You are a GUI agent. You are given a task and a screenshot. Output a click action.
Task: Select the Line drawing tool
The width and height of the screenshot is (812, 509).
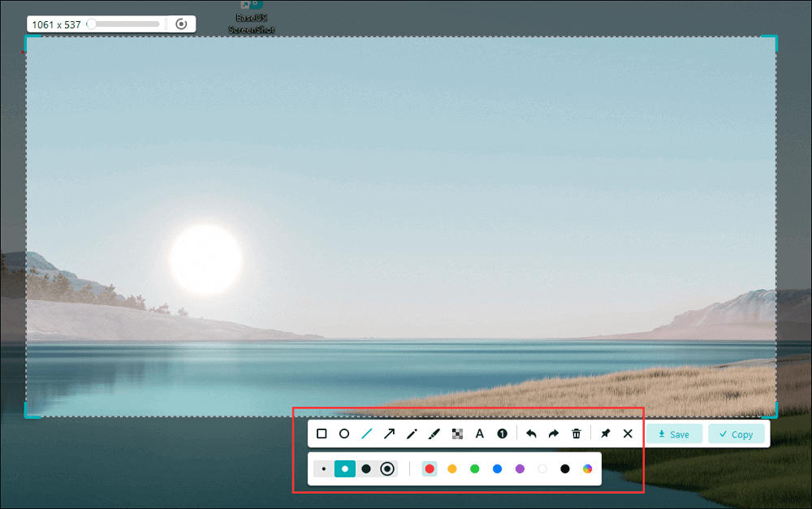point(366,434)
